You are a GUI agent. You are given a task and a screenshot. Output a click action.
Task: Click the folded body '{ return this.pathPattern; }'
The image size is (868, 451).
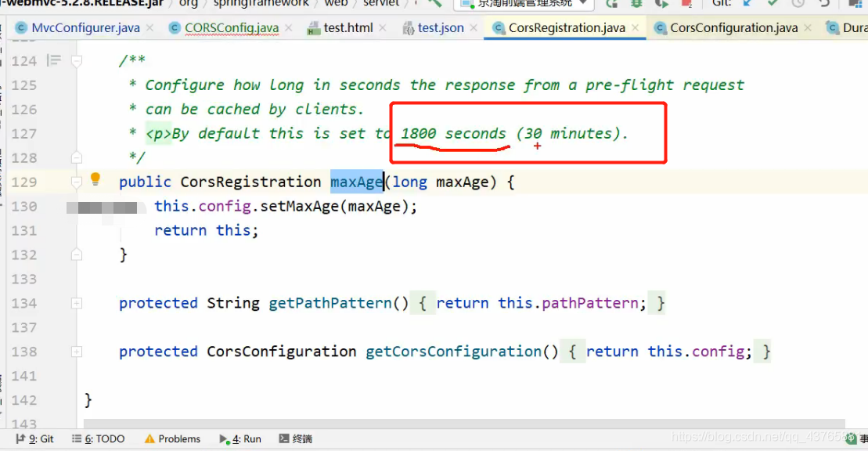click(x=538, y=303)
